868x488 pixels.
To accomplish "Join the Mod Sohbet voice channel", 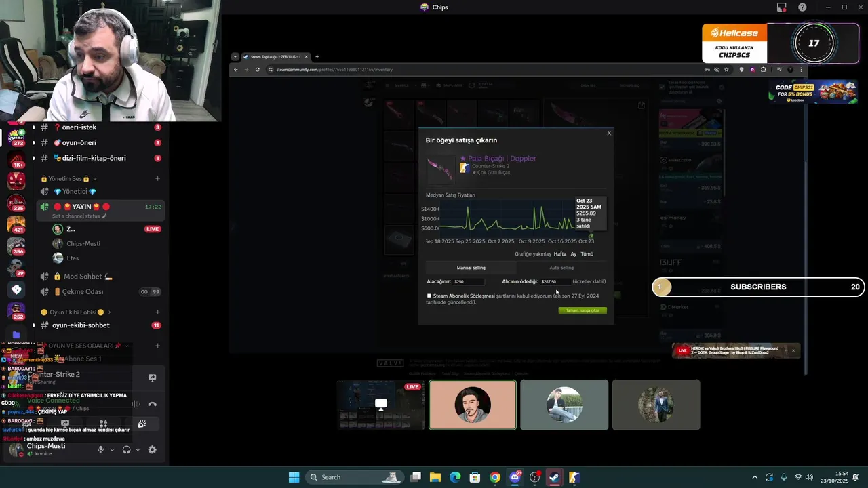I will pos(100,277).
